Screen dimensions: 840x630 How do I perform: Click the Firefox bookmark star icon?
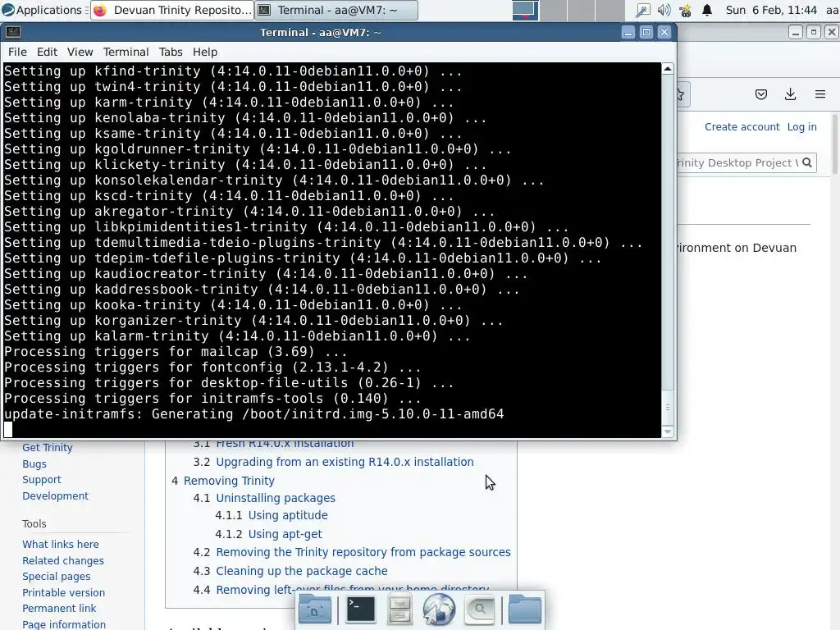coord(680,95)
